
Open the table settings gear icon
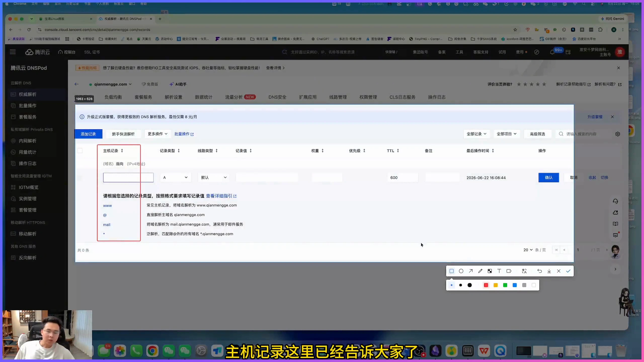(x=618, y=134)
